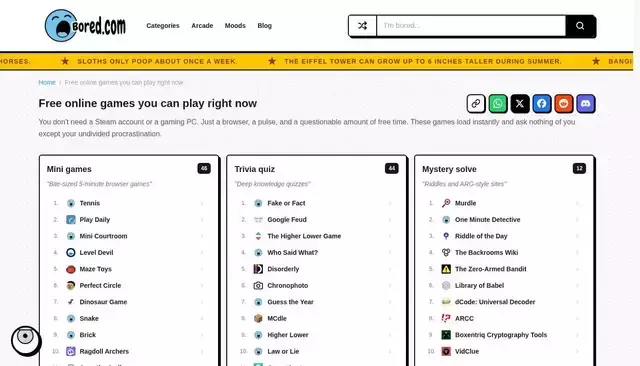Click the Mini games count badge 46
This screenshot has height=366, width=640.
(204, 168)
